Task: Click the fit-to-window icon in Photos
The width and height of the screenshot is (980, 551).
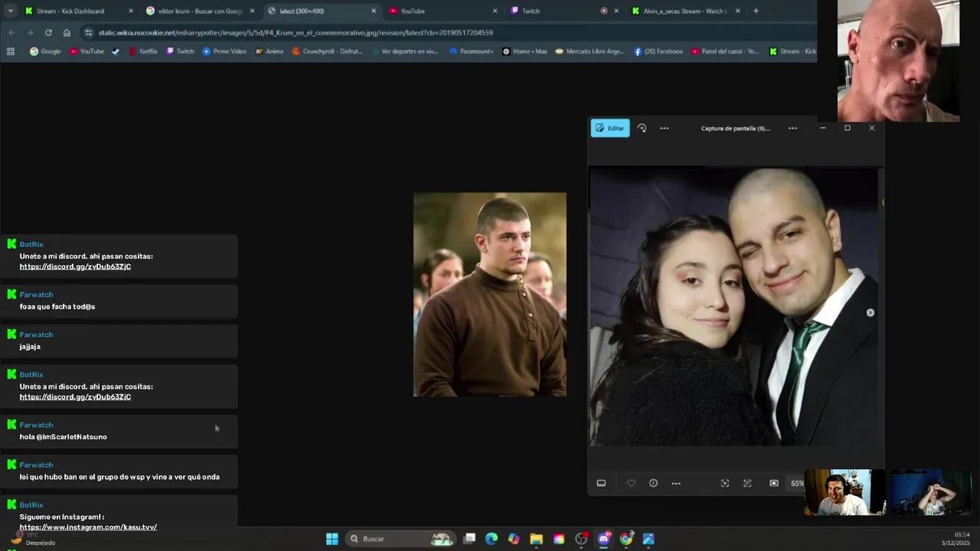Action: pos(725,483)
